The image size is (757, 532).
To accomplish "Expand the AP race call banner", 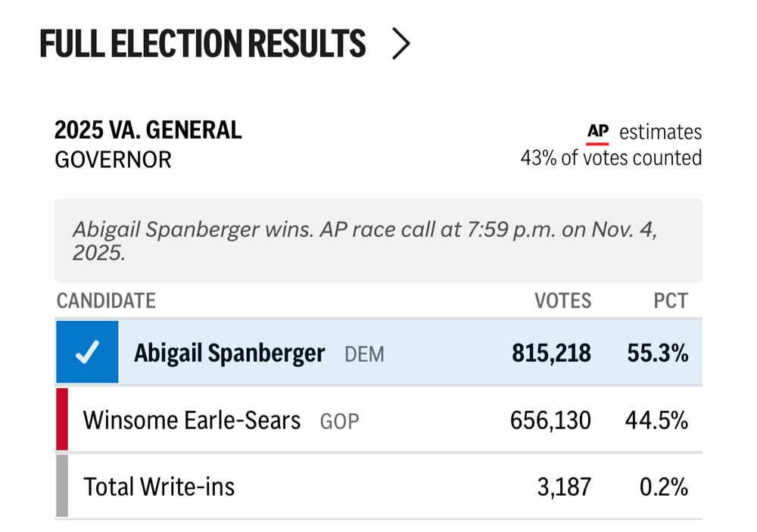I will click(377, 240).
